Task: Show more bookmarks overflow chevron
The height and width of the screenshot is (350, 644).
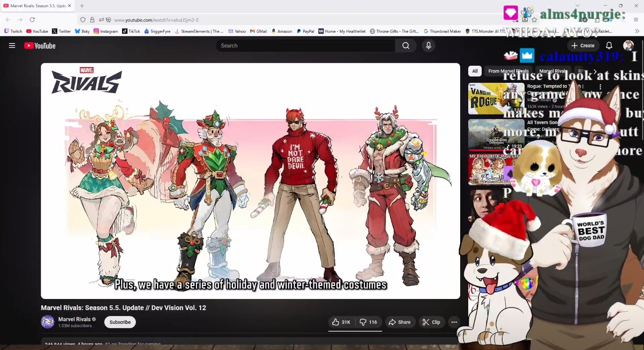Action: (x=637, y=31)
